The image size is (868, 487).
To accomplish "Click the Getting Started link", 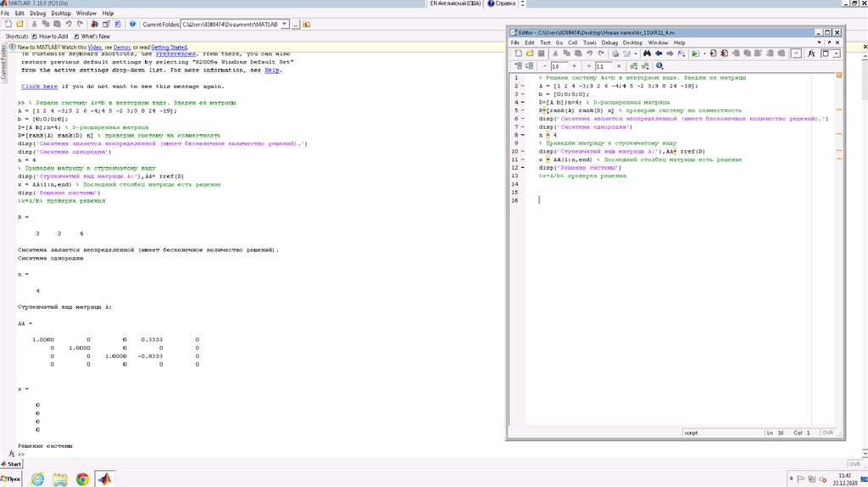I will pos(170,48).
